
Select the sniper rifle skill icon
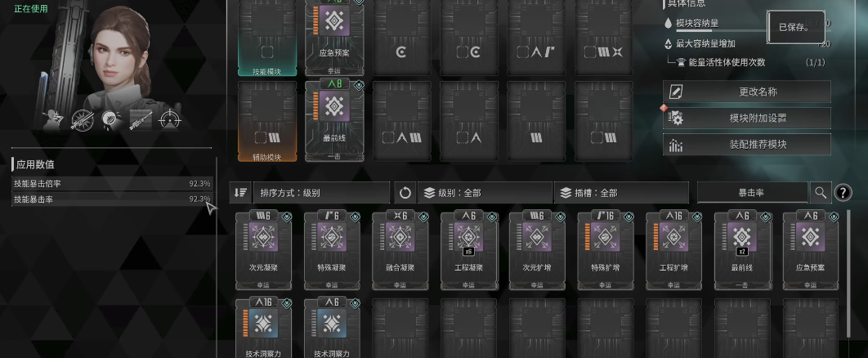pos(141,119)
